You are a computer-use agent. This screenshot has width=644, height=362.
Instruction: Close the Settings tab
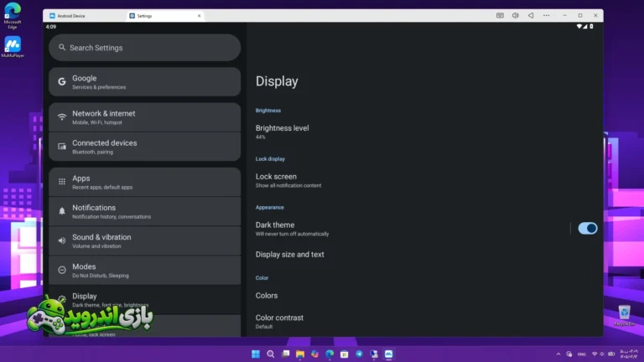[200, 16]
